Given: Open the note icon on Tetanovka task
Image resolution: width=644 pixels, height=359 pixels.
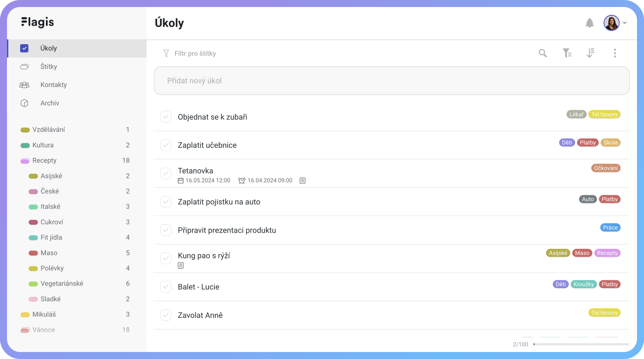Looking at the screenshot, I should pos(302,181).
